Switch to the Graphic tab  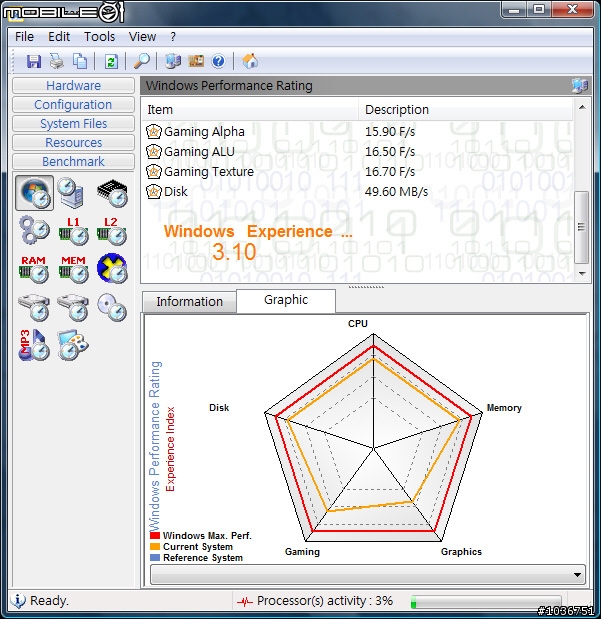286,300
